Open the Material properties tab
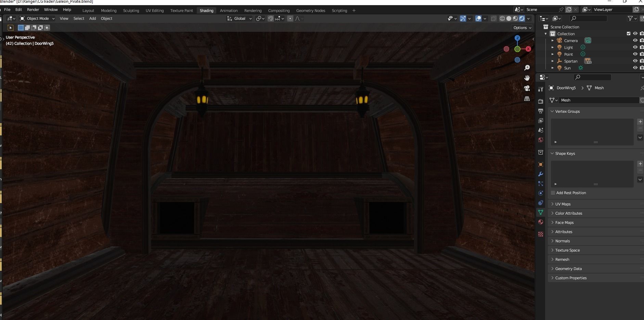The height and width of the screenshot is (320, 644). point(541,222)
